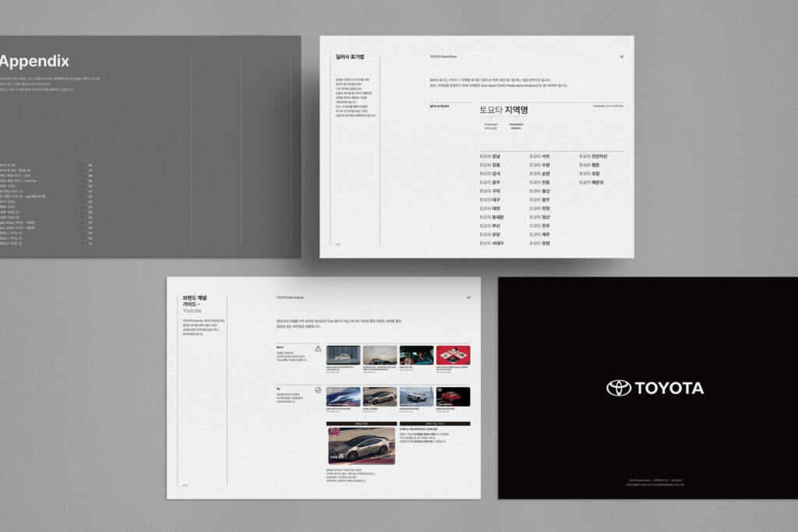Click the warning triangle Don't icon
Image resolution: width=798 pixels, height=532 pixels.
click(x=316, y=350)
